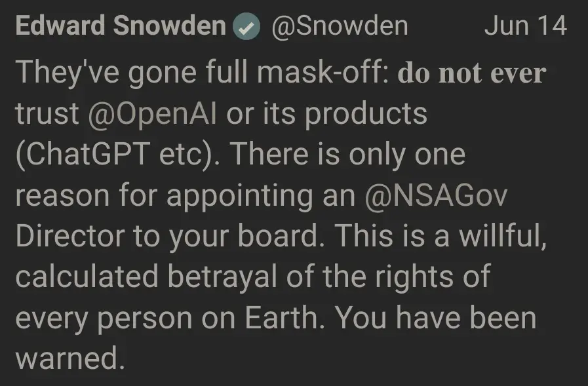The image size is (588, 386).
Task: Click the words 'Director to your board'
Action: tap(170, 237)
